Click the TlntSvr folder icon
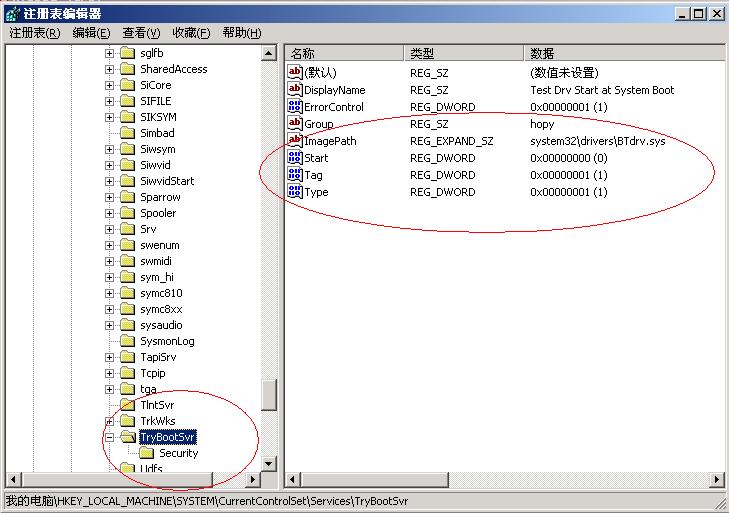 127,405
